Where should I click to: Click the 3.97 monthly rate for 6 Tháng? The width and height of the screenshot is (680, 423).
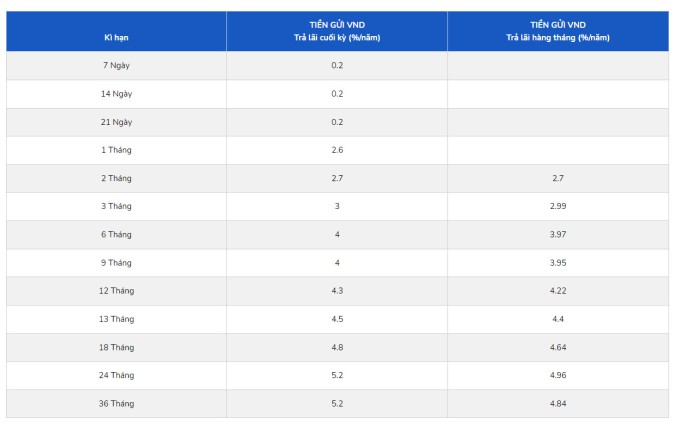558,235
